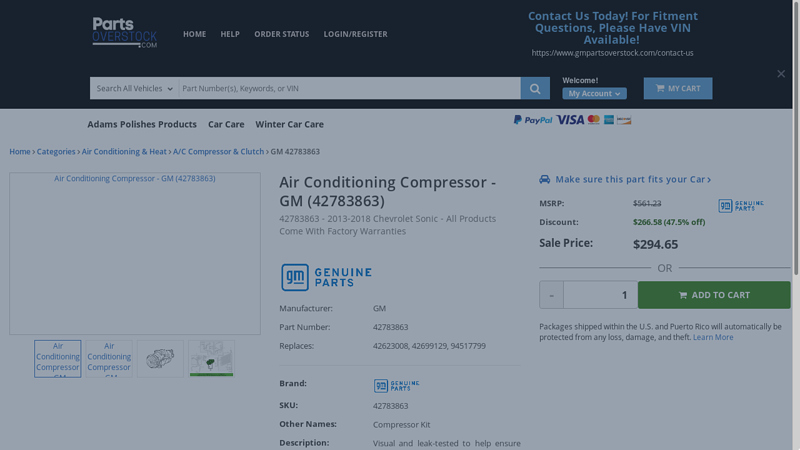This screenshot has height=450, width=800.
Task: Go to HOME in the top navigation
Action: pos(194,34)
